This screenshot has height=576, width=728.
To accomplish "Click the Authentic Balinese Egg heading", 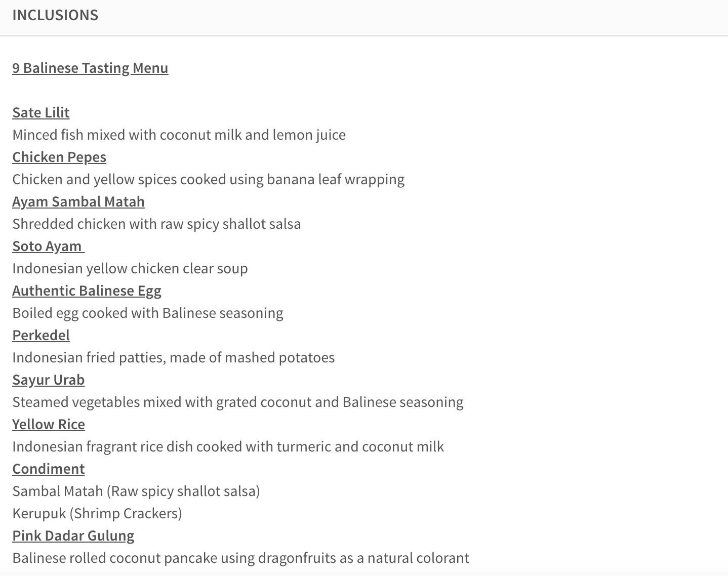I will [x=87, y=291].
